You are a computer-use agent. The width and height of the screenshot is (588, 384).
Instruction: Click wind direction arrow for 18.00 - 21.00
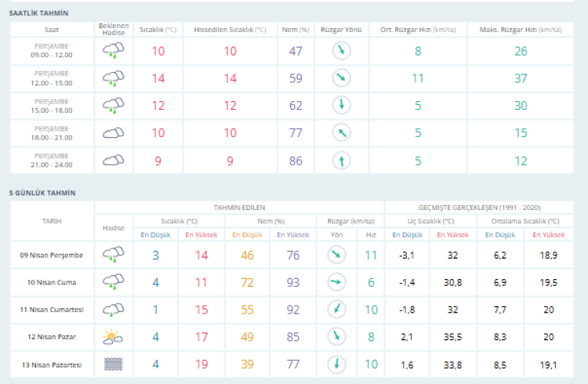pyautogui.click(x=341, y=133)
